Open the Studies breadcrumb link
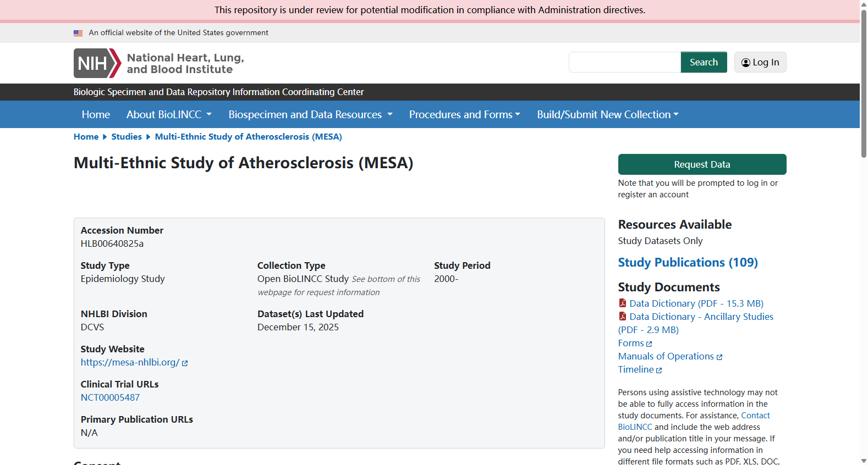The image size is (868, 465). pyautogui.click(x=127, y=137)
